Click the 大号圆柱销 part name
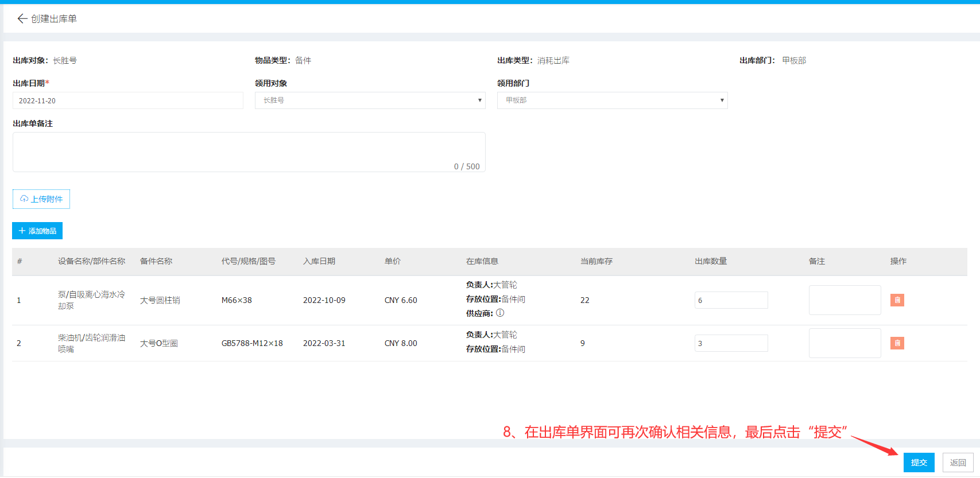980x478 pixels. [x=160, y=300]
